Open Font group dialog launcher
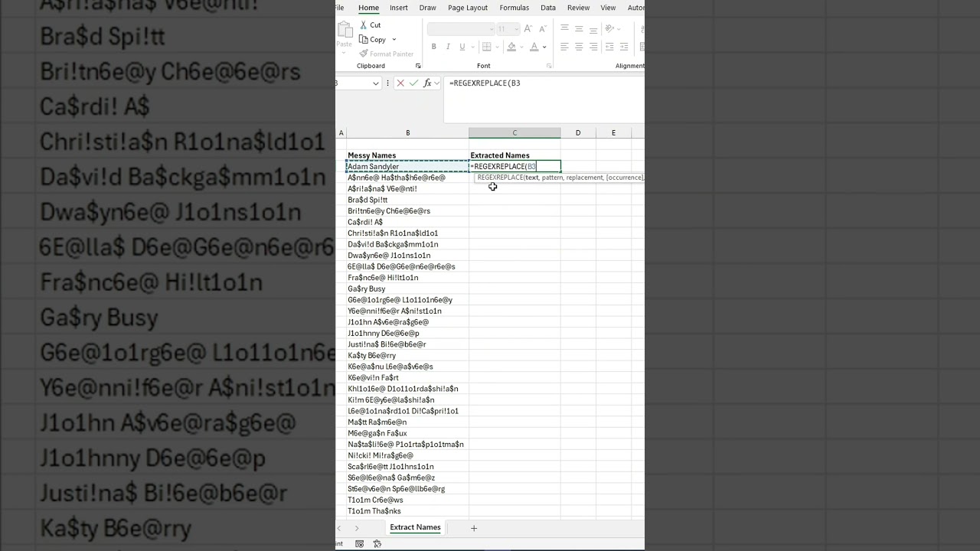The width and height of the screenshot is (980, 551). pos(550,66)
